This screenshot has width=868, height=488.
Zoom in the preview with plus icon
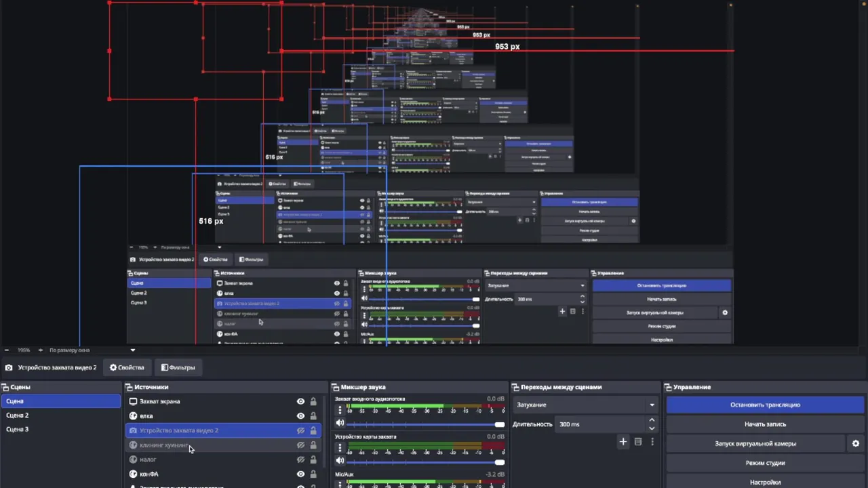point(40,350)
